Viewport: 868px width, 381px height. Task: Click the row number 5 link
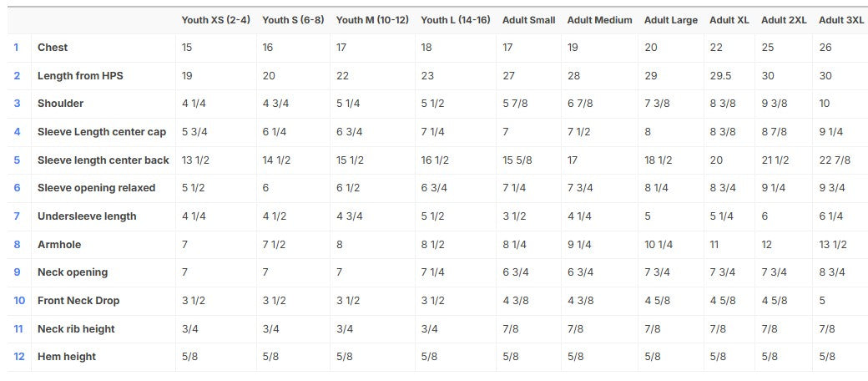click(17, 160)
